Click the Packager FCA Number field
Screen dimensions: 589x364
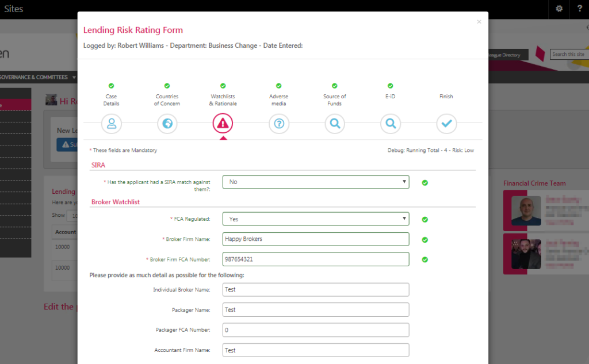point(315,330)
